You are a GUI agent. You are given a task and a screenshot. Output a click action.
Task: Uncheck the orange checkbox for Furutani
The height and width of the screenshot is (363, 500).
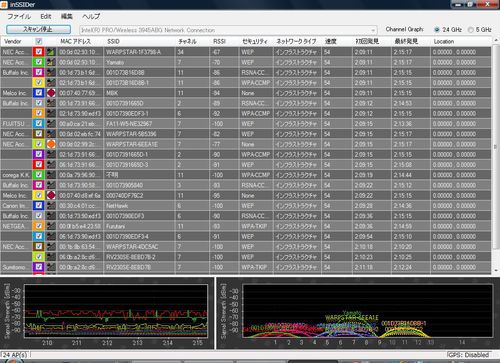click(39, 226)
